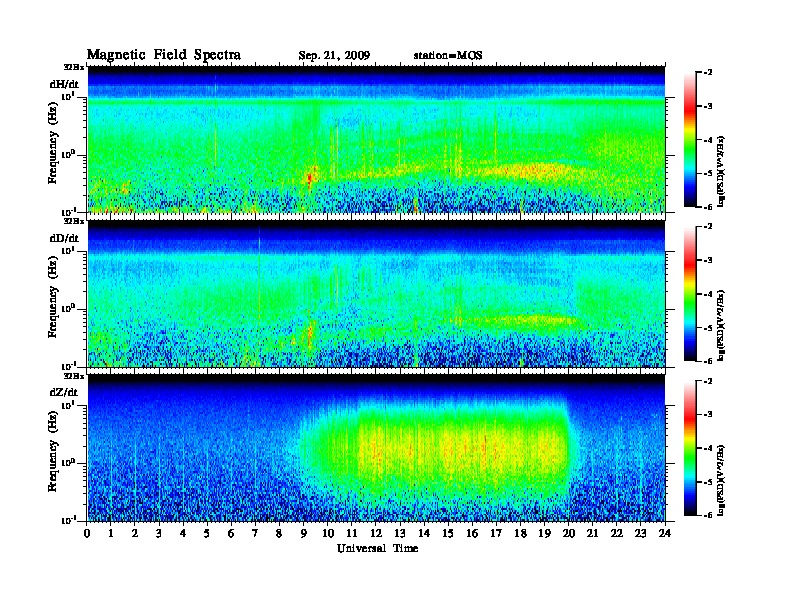Click the hour 22 tick label
The image size is (792, 612).
pyautogui.click(x=616, y=534)
